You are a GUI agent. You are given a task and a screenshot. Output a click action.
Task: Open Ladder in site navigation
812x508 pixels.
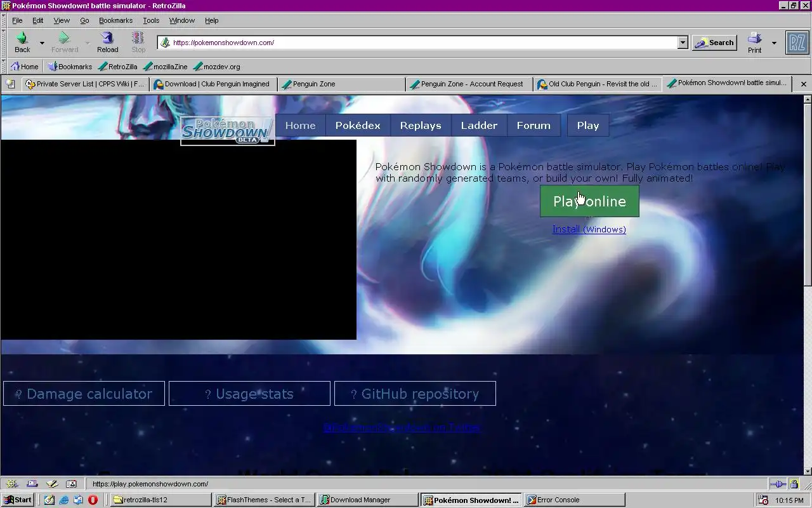click(479, 125)
